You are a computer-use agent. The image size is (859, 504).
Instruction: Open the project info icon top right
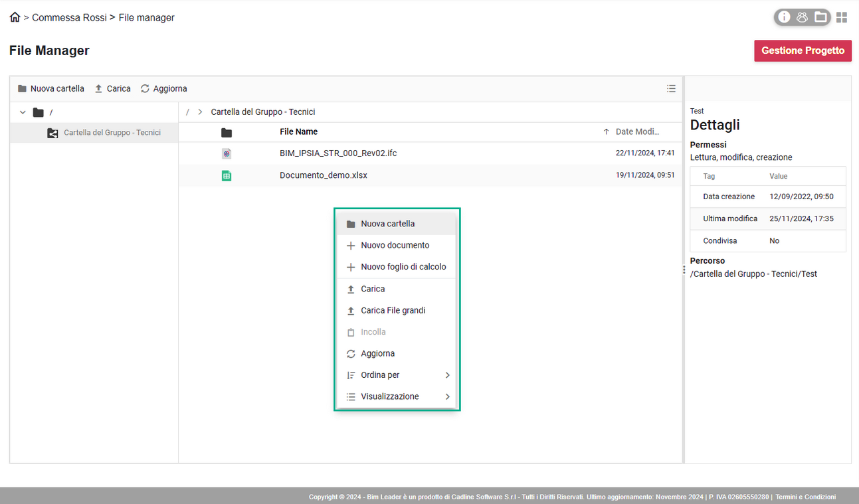tap(784, 17)
